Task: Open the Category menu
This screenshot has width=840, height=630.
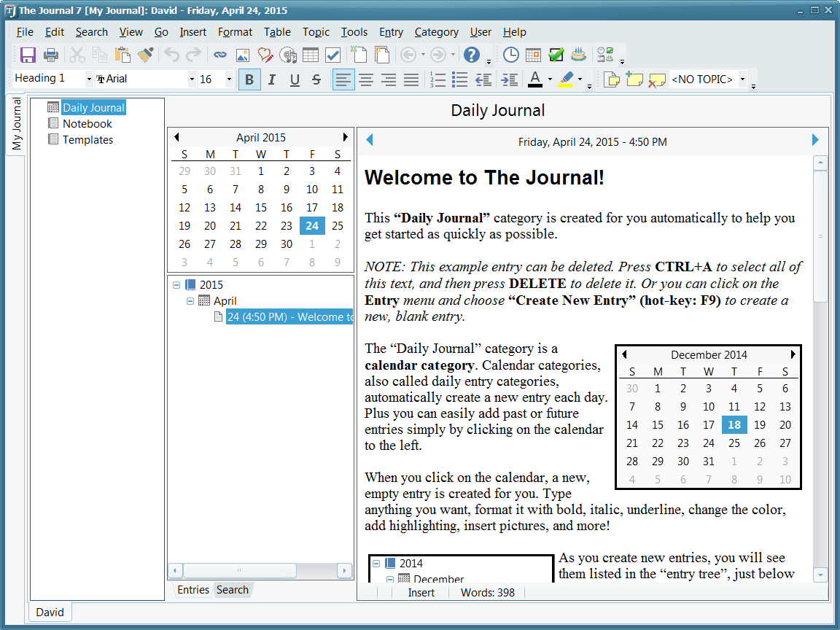Action: (x=436, y=32)
